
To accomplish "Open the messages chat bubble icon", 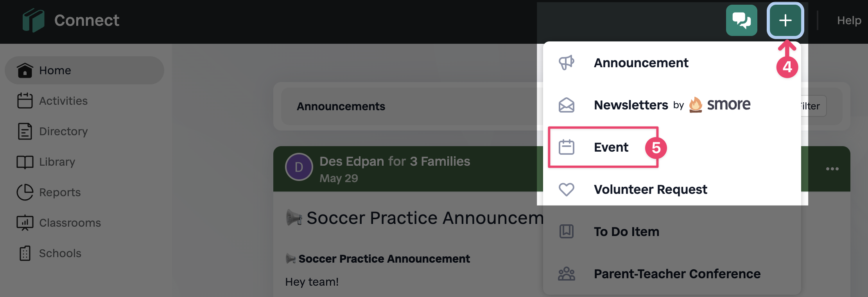I will (x=741, y=20).
